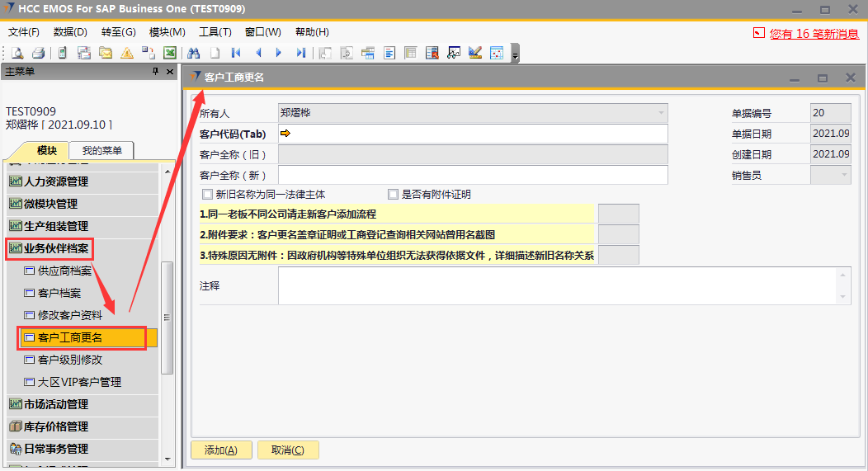Click the Find binoculars icon
This screenshot has height=471, width=868.
click(x=194, y=53)
